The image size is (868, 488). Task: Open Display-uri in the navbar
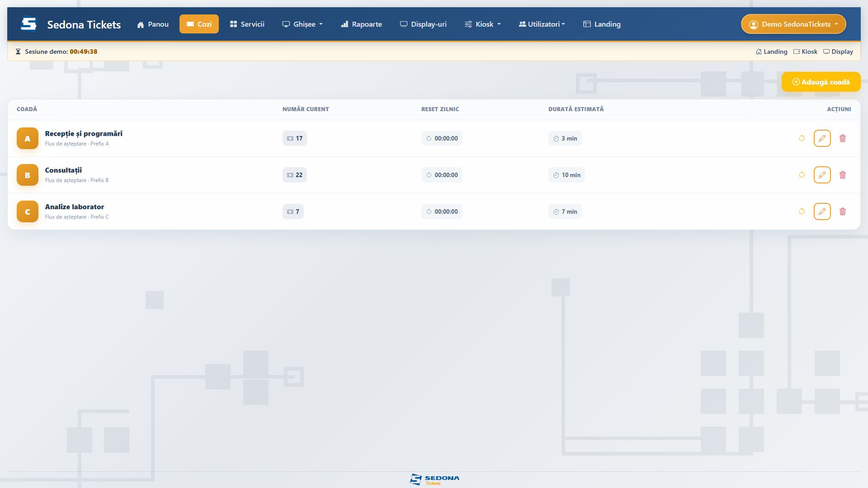(x=423, y=24)
